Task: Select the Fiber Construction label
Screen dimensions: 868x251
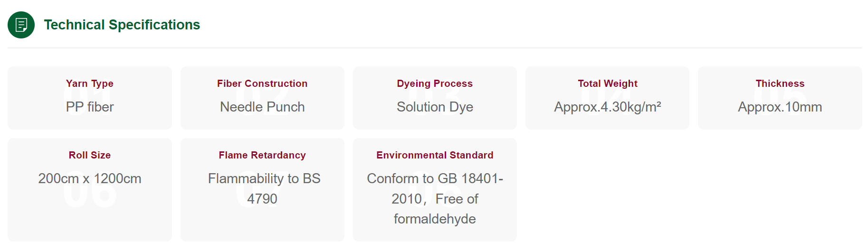Action: coord(262,84)
